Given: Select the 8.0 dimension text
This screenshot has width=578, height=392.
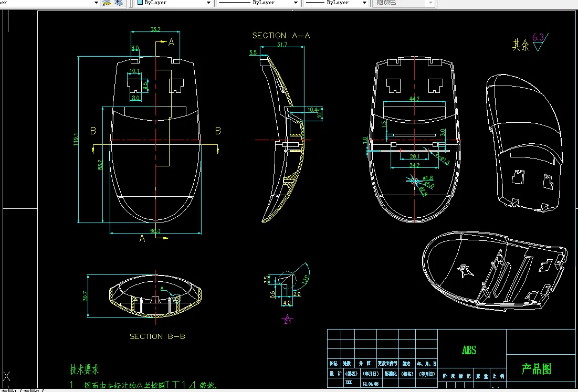Looking at the screenshot, I should [x=135, y=98].
